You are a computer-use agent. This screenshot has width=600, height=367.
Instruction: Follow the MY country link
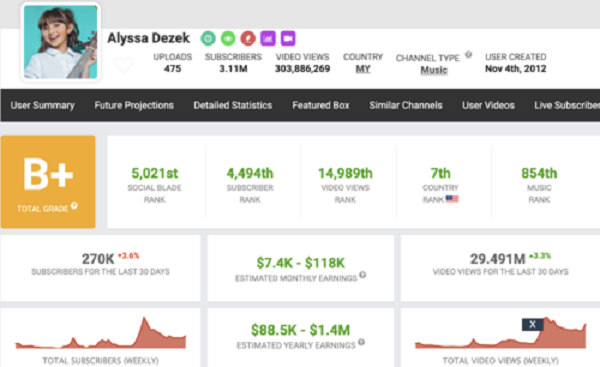(x=363, y=69)
